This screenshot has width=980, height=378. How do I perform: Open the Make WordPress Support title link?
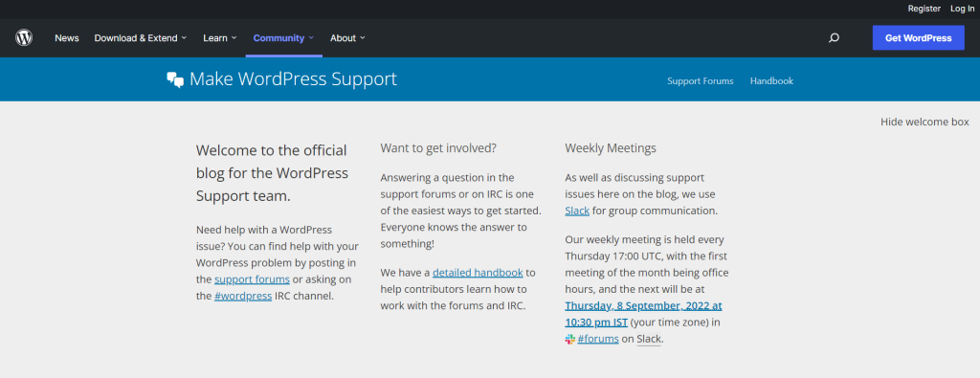coord(293,79)
